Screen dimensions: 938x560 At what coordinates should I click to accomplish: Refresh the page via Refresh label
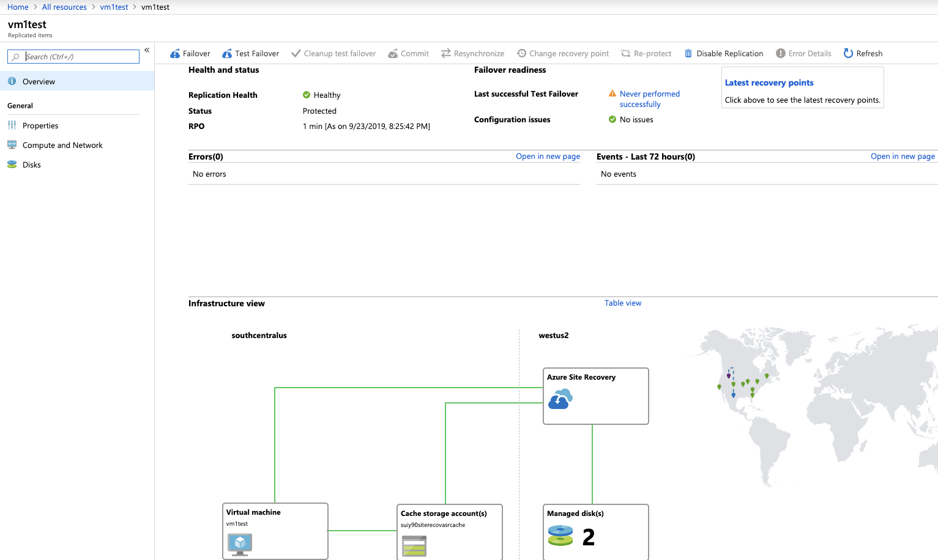click(869, 54)
